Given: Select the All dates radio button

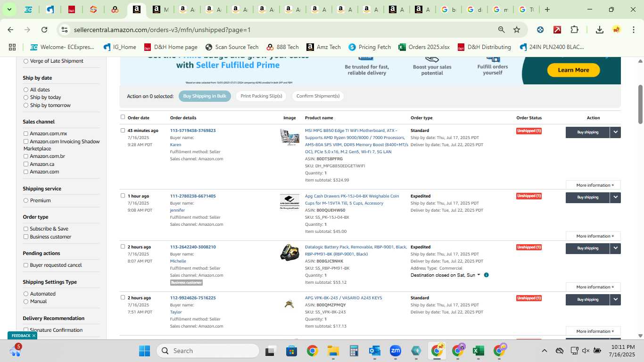Looking at the screenshot, I should coord(26,90).
